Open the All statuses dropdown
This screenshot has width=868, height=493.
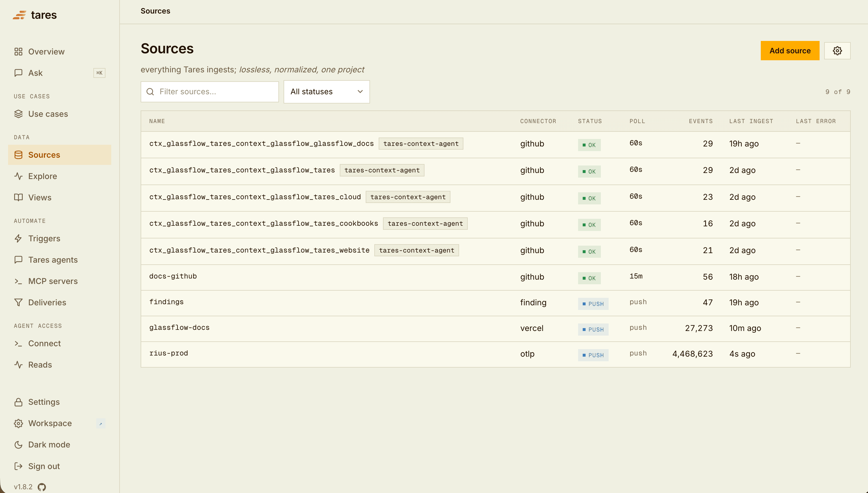(x=327, y=92)
